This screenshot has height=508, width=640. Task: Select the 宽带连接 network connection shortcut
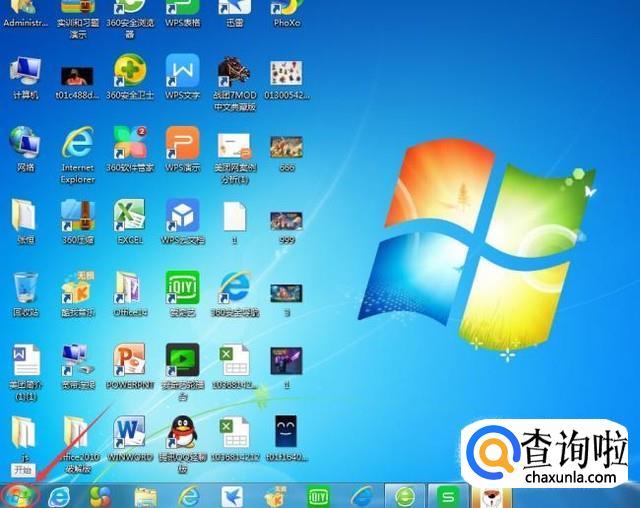(x=78, y=366)
